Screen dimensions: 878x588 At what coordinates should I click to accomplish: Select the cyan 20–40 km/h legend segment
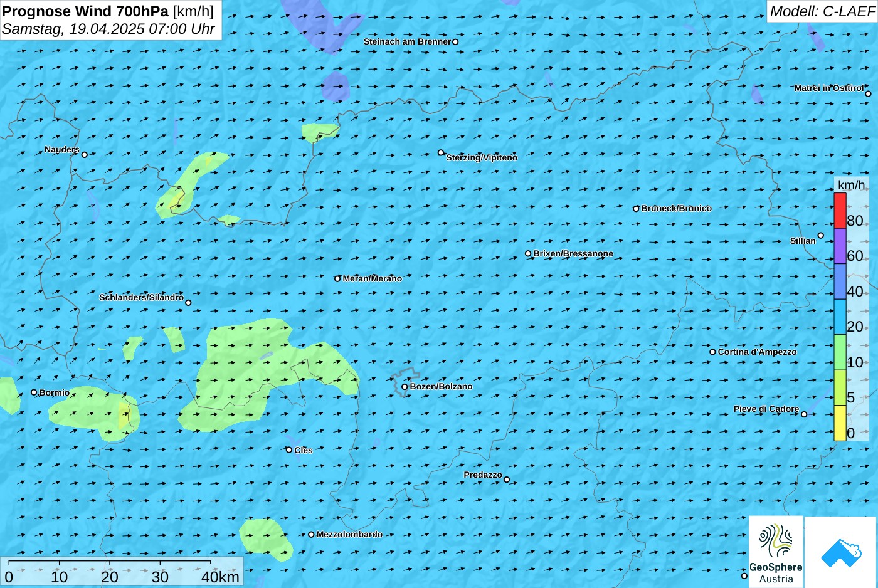(840, 317)
